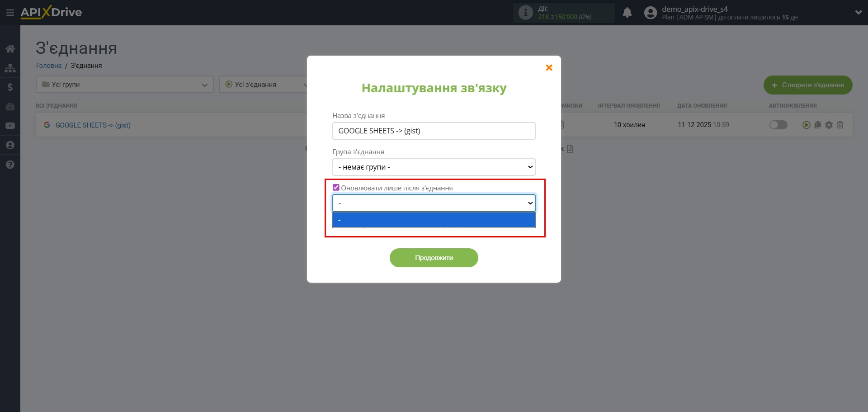Go to 'Головна' breadcrumb link

click(48, 65)
